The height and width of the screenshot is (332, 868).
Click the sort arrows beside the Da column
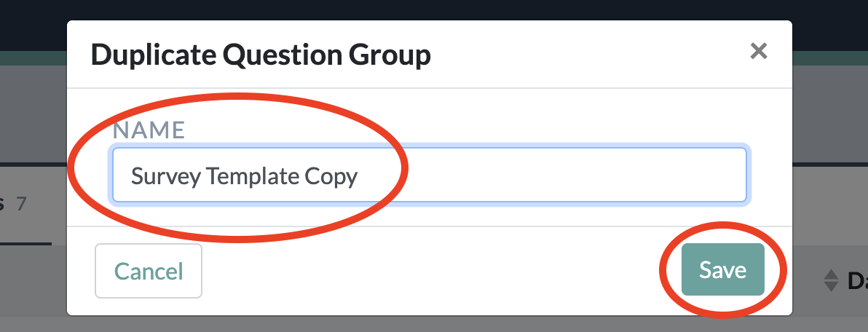[831, 280]
